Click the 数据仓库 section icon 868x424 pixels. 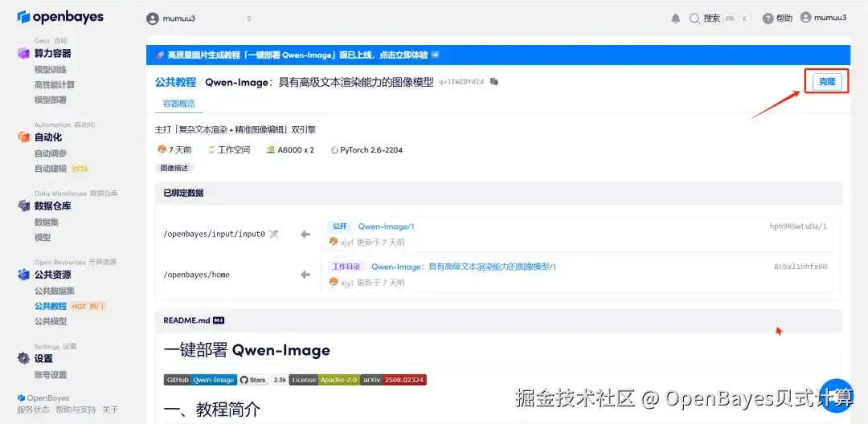point(23,206)
